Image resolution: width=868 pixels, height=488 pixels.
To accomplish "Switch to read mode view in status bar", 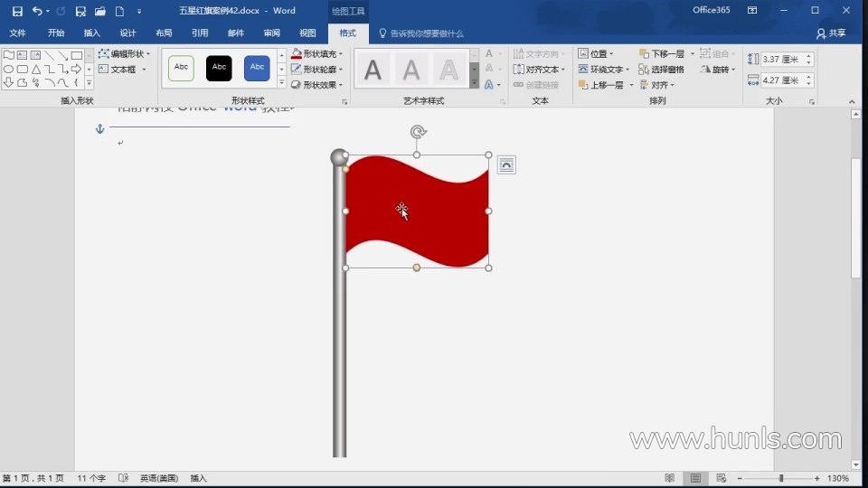I will 669,478.
